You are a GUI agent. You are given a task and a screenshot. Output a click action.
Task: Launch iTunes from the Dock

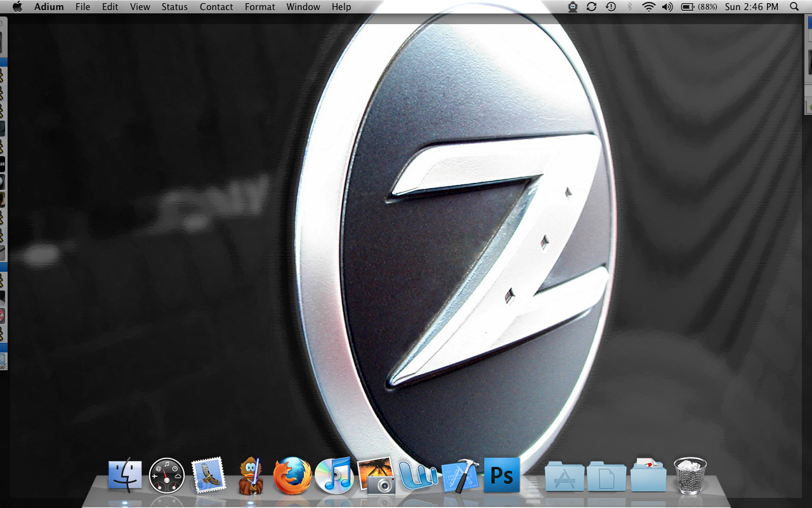click(334, 476)
